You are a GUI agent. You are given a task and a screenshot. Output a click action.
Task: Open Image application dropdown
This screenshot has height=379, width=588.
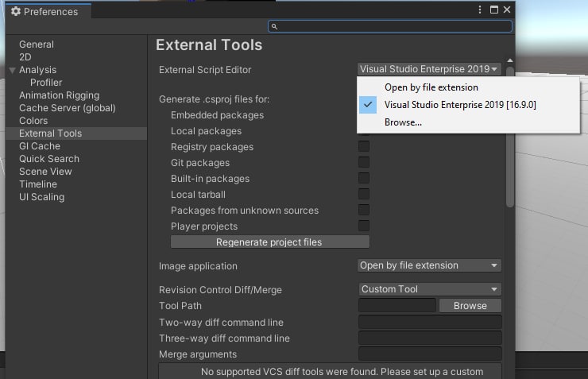click(429, 265)
